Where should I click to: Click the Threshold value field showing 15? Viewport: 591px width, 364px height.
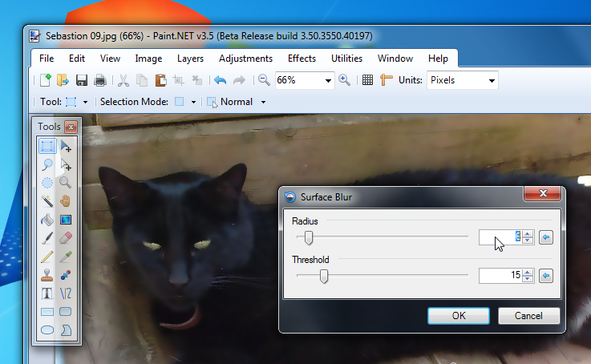tap(500, 276)
